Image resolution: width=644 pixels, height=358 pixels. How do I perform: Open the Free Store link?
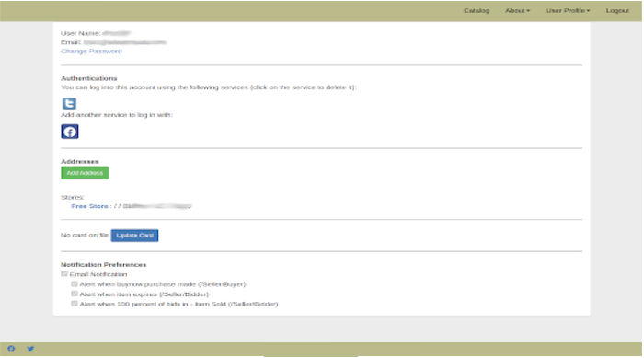click(89, 206)
